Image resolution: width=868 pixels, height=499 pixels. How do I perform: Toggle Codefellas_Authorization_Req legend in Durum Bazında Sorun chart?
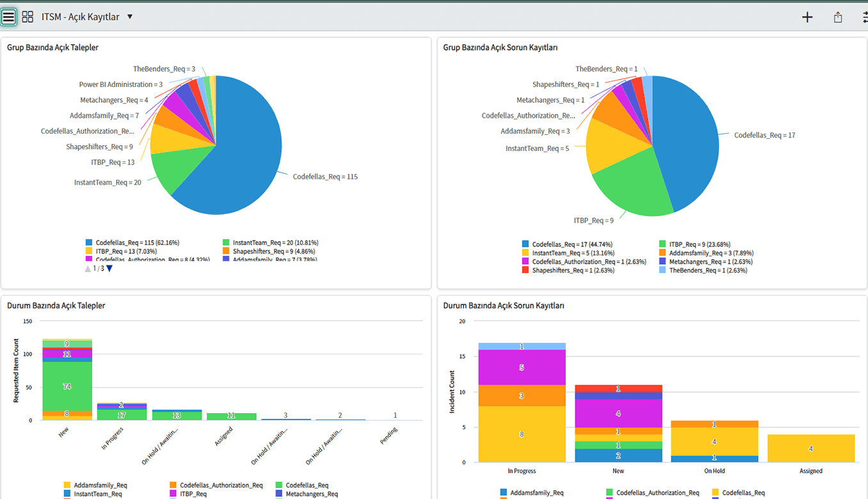[x=652, y=493]
